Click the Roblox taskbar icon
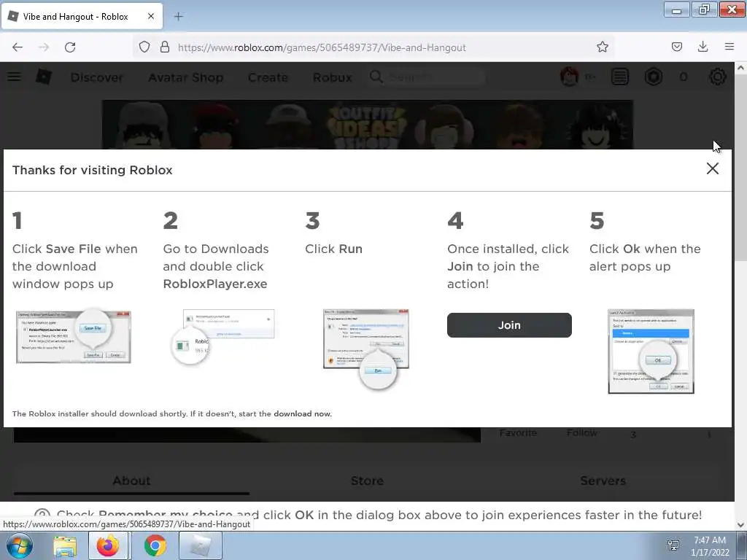This screenshot has height=560, width=747. (201, 545)
